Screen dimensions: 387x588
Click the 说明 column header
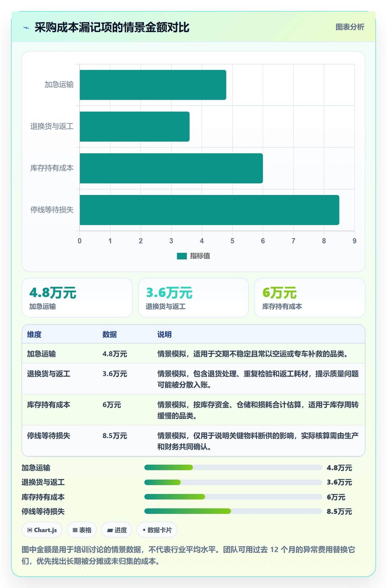coord(164,334)
